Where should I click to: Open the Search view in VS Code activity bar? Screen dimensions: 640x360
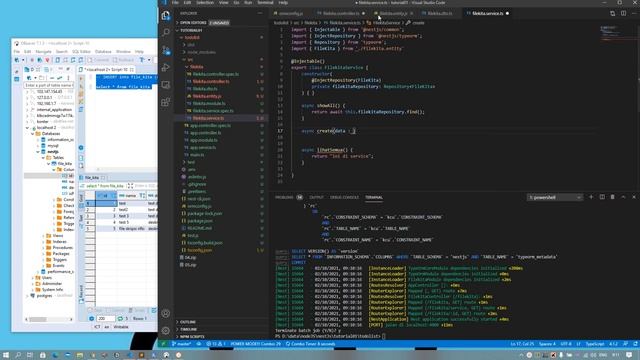click(x=166, y=32)
